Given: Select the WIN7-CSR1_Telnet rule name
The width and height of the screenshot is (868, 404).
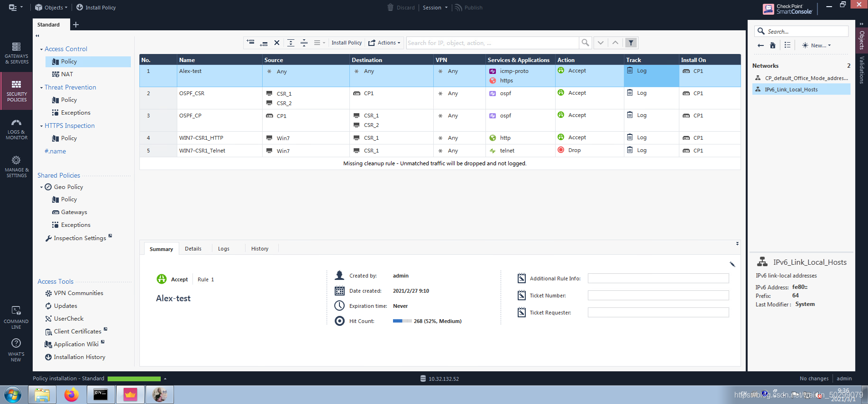Looking at the screenshot, I should tap(202, 151).
